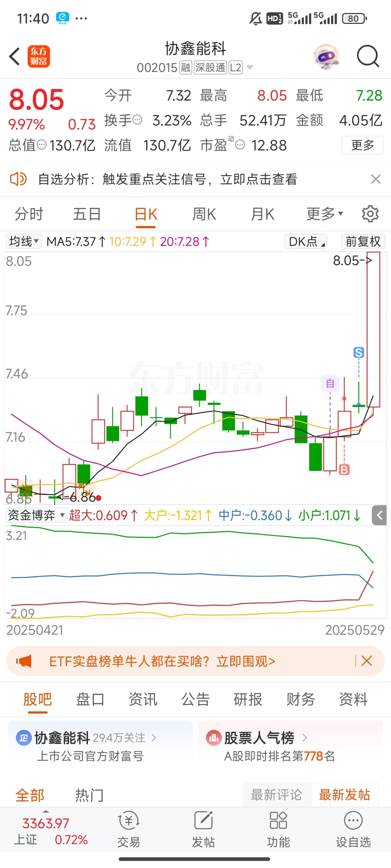Tap the 超大:0.609 value
The image size is (391, 868).
click(x=104, y=515)
